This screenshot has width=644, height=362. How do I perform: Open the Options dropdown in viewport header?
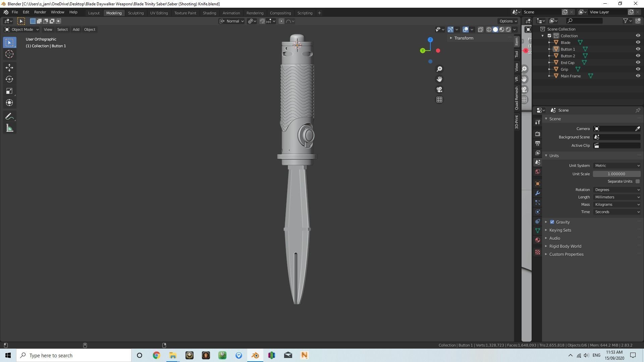click(x=508, y=21)
